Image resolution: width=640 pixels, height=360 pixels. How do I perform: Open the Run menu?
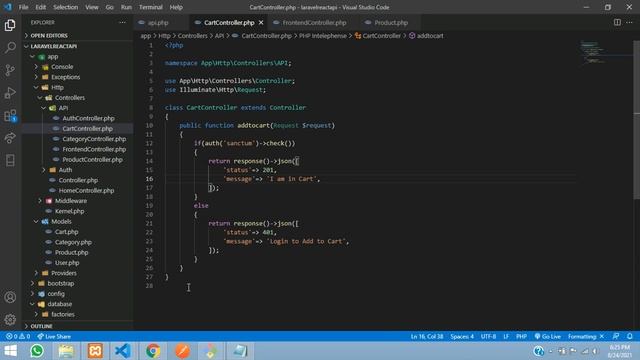(126, 7)
